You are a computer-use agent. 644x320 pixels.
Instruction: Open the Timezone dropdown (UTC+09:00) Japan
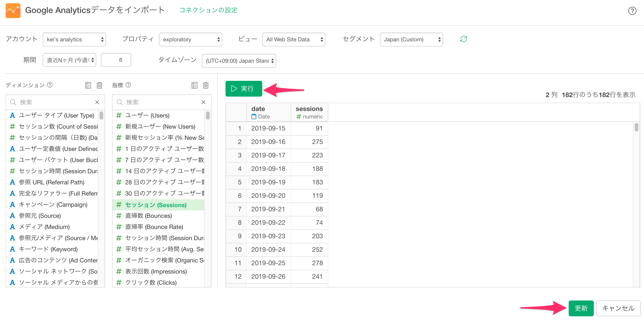click(x=239, y=61)
